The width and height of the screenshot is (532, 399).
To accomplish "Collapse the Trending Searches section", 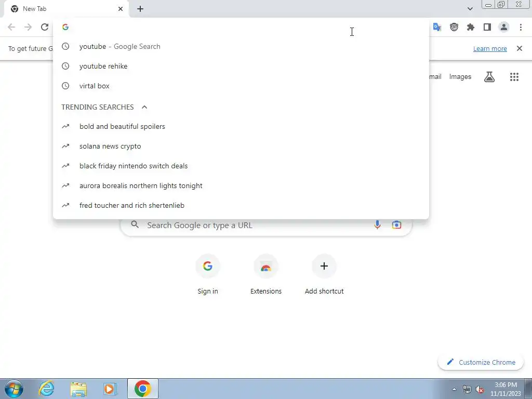I will click(144, 107).
